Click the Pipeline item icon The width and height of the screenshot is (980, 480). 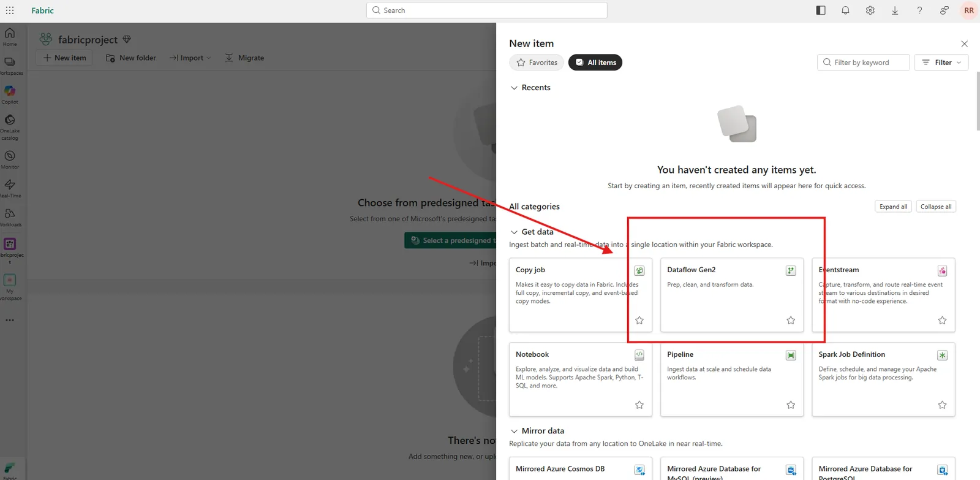click(x=791, y=355)
